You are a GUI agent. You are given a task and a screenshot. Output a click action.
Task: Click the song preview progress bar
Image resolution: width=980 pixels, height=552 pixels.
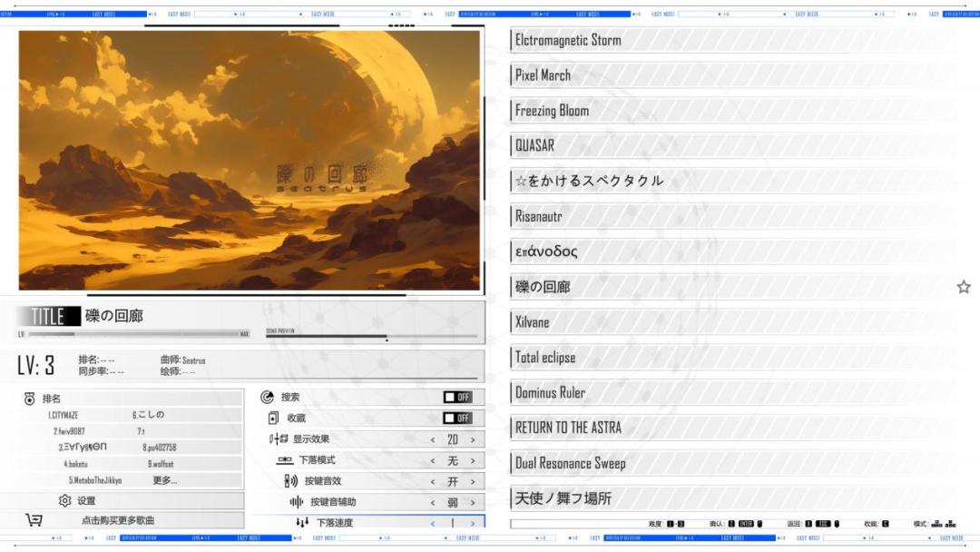371,336
